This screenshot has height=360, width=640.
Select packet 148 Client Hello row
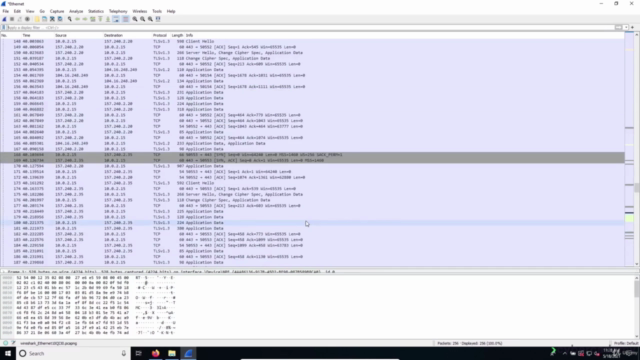[x=312, y=41]
